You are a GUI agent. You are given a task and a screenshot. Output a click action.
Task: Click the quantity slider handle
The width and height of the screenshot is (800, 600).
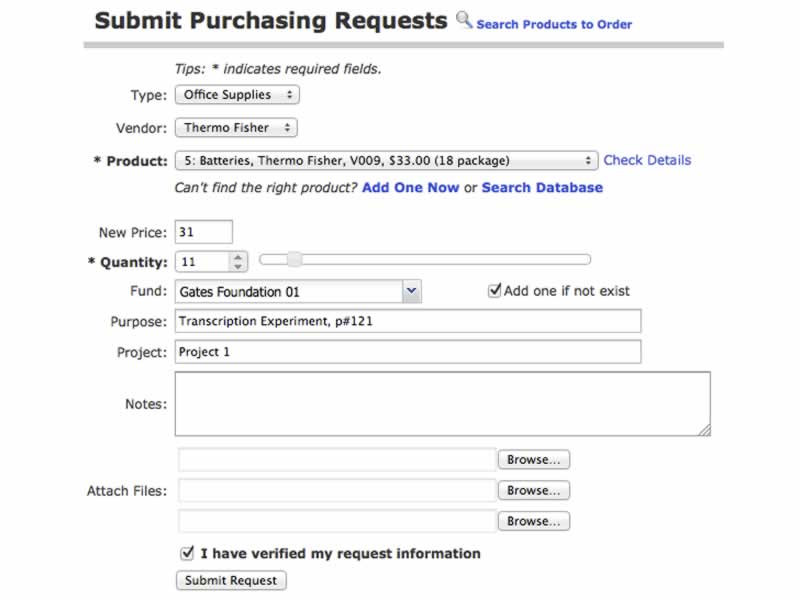tap(294, 260)
